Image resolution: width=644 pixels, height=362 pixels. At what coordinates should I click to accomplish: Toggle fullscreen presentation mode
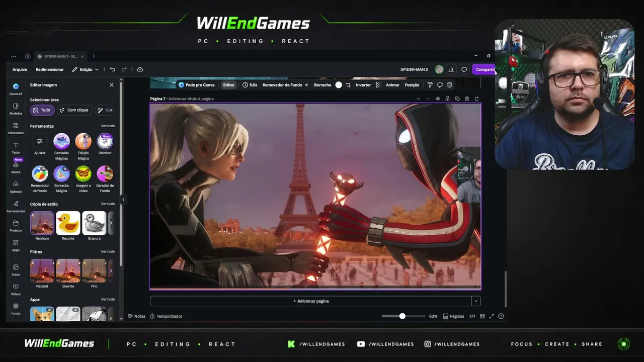[492, 316]
